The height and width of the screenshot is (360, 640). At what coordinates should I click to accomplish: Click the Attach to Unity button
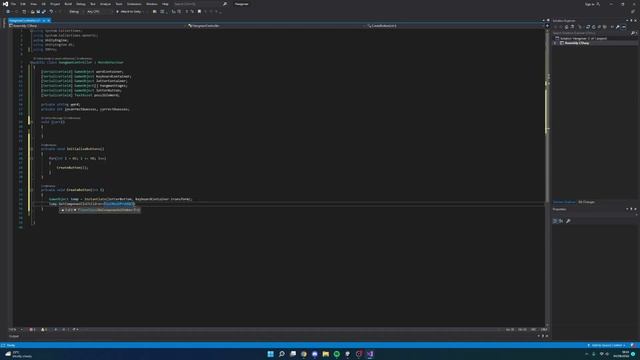tap(129, 11)
